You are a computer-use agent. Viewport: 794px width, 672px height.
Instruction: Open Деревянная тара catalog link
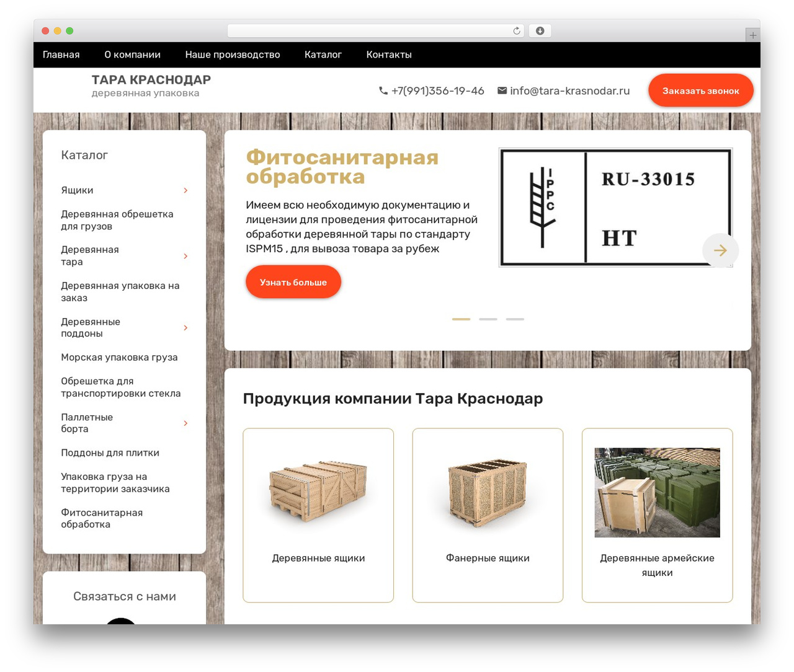click(90, 256)
